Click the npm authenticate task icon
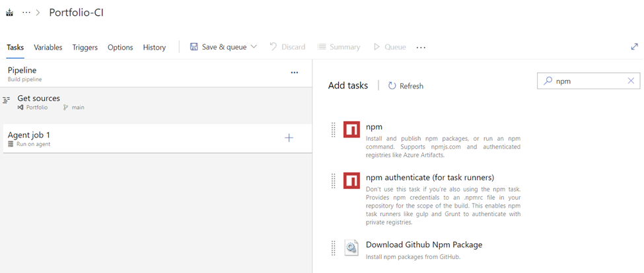 [x=351, y=180]
